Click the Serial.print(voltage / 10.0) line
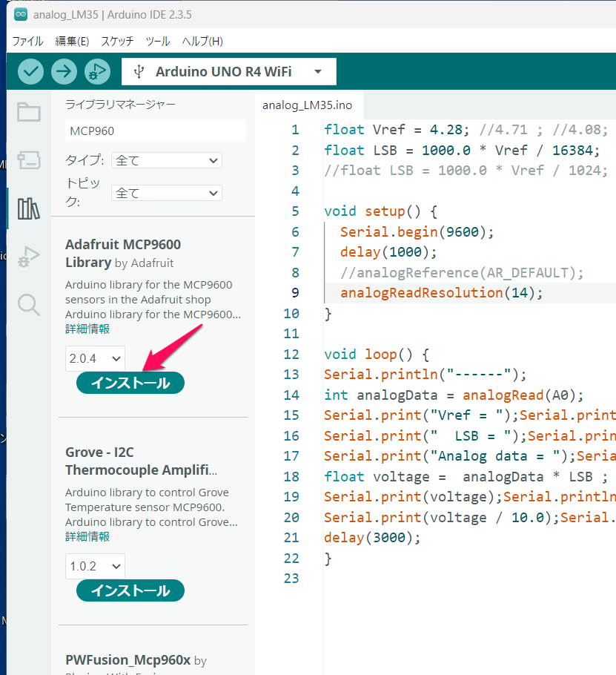This screenshot has width=616, height=675. click(x=470, y=517)
